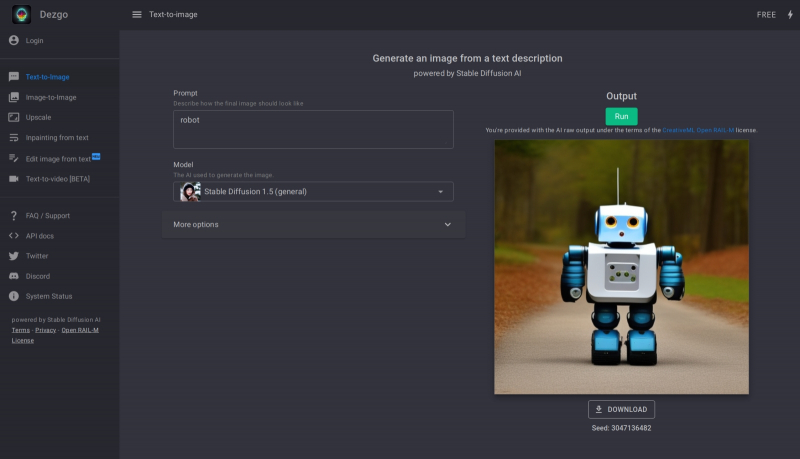Click the lightning bolt icon beside FREE
800x459 pixels.
(x=789, y=15)
